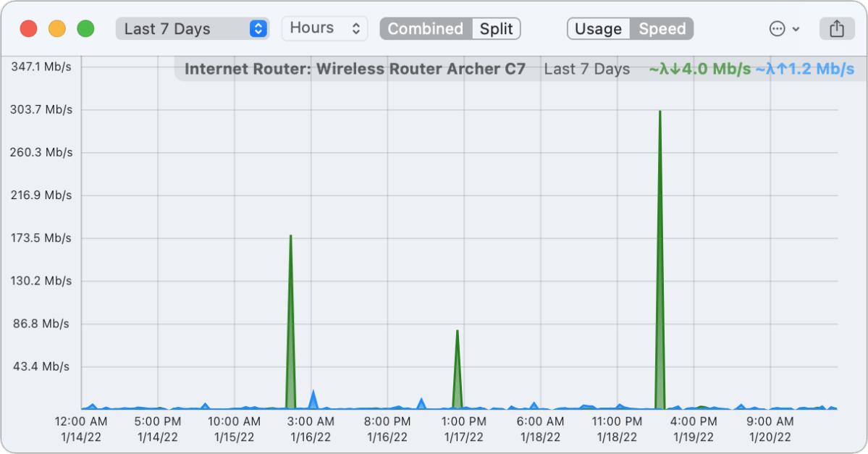Viewport: 868px width, 454px height.
Task: Click the blue 1.2 Mb/s upload average
Action: (805, 69)
